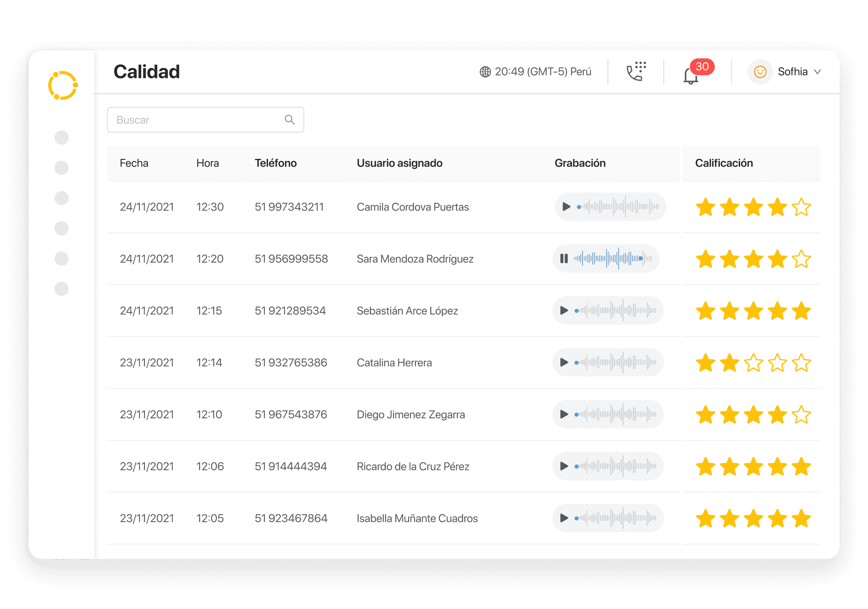The width and height of the screenshot is (868, 609).
Task: Sort by the Hora column header
Action: tap(208, 163)
